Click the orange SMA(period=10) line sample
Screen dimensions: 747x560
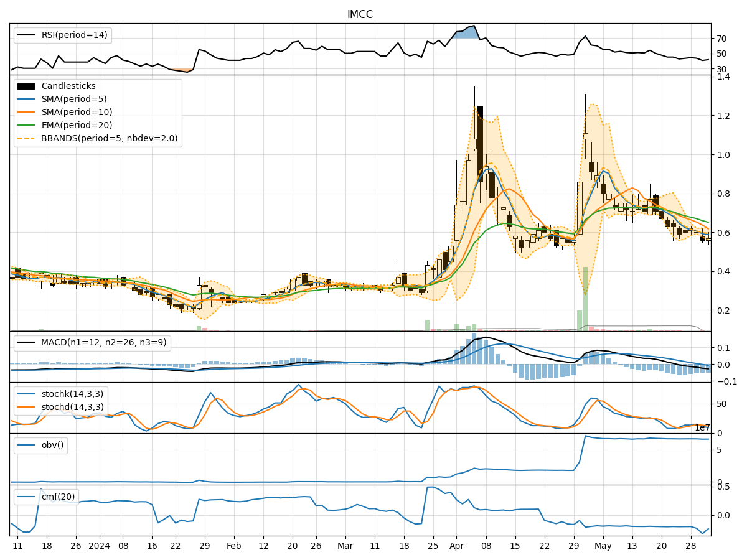25,113
